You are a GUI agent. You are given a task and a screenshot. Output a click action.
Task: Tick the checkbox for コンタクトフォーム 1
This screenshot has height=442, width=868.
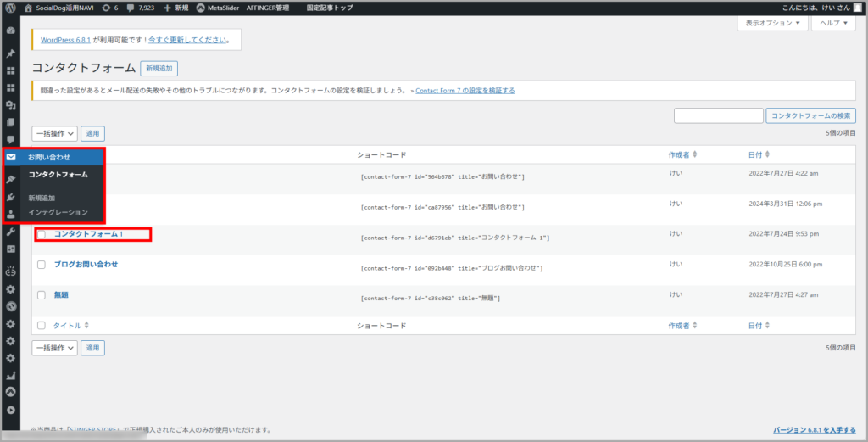coord(42,234)
